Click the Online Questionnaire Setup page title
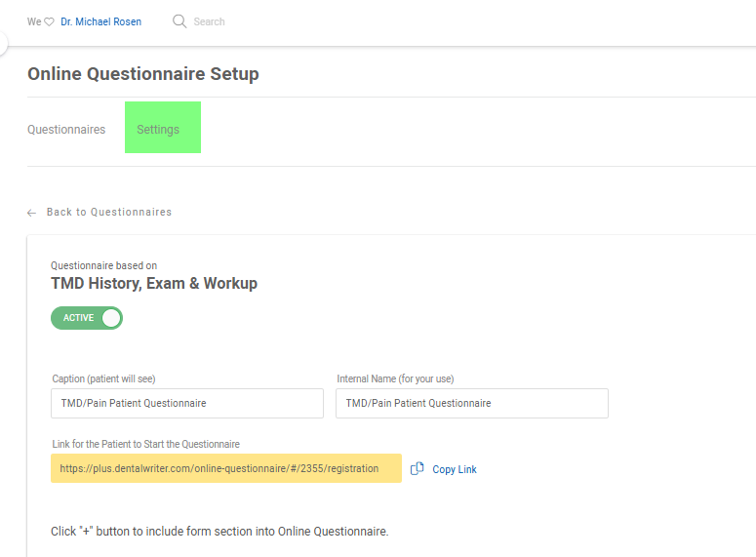This screenshot has height=557, width=756. pyautogui.click(x=143, y=74)
